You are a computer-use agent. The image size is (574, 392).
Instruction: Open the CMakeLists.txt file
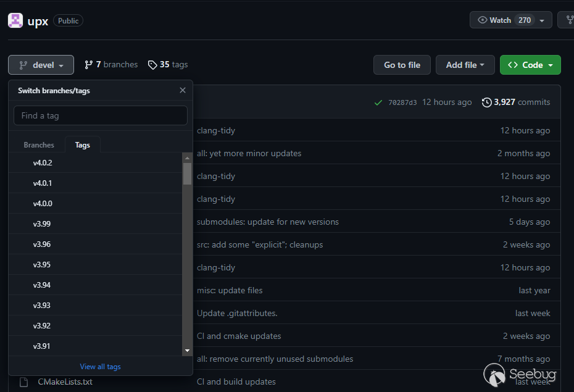pos(65,382)
